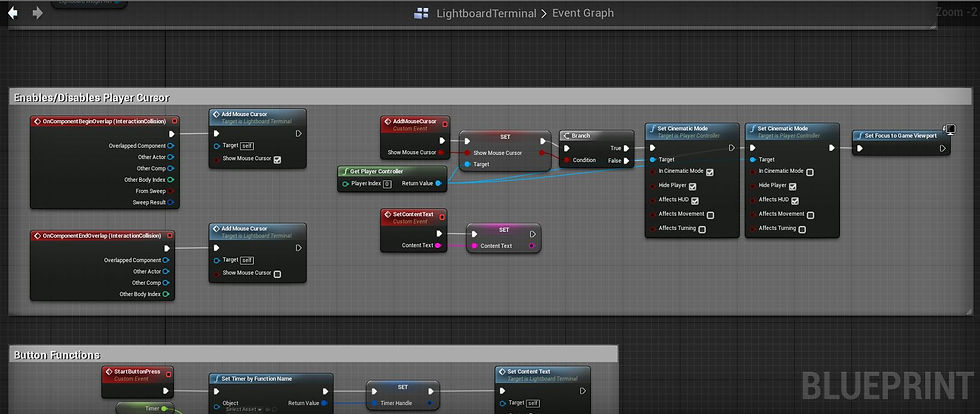980x414 pixels.
Task: Click Target pin on second Set Cinematic Mode
Action: [x=752, y=159]
